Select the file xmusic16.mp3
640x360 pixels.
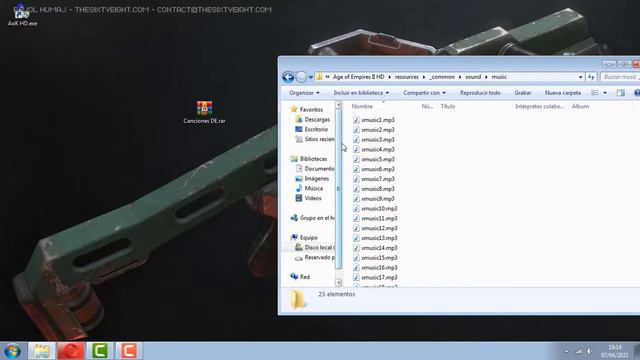[375, 267]
